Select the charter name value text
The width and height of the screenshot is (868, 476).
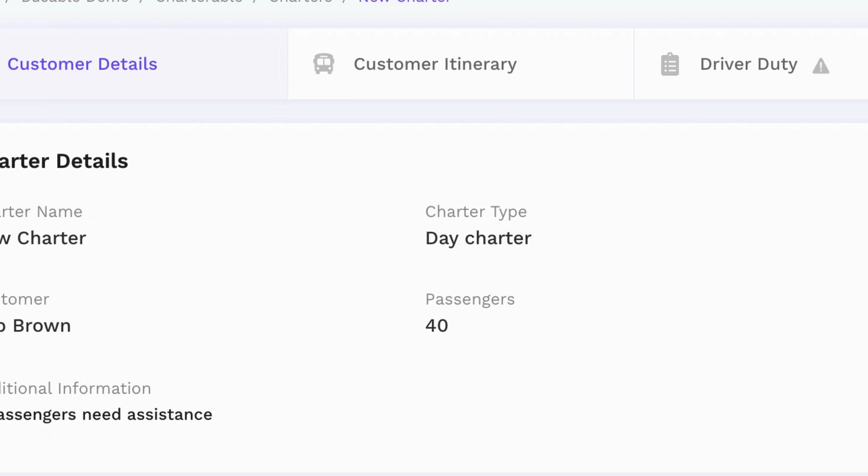tap(43, 238)
